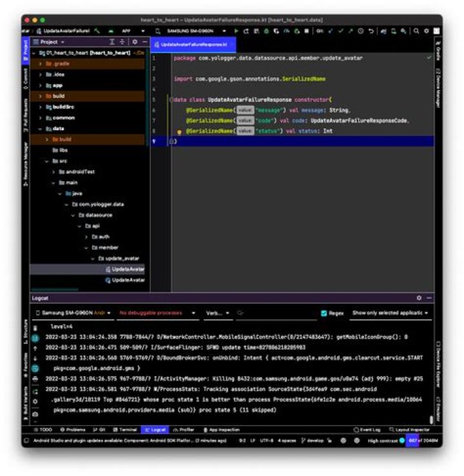Click the search everywhere magnifier icon

click(x=417, y=30)
